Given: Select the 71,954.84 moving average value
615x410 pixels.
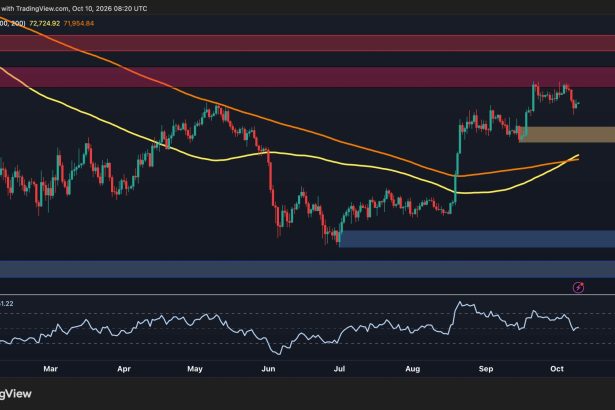Looking at the screenshot, I should click(x=78, y=24).
